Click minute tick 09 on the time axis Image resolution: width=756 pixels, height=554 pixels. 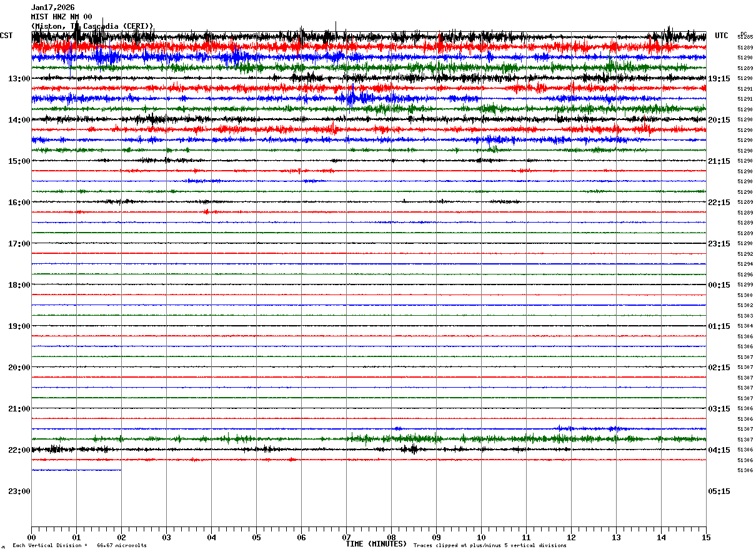pyautogui.click(x=436, y=538)
